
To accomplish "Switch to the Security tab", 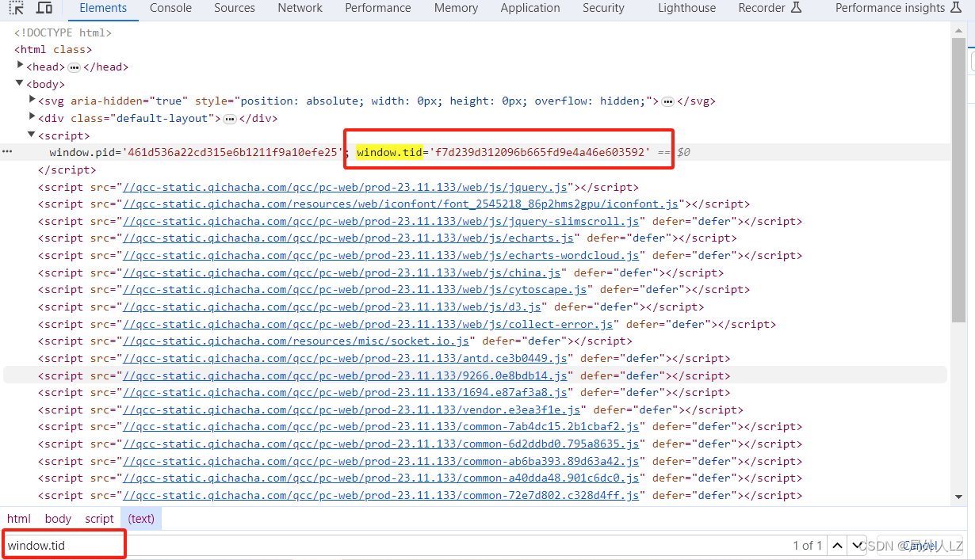I will [603, 8].
